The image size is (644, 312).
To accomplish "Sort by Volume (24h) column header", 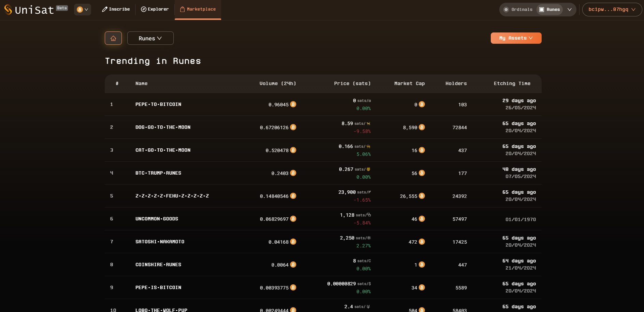I will (x=278, y=84).
